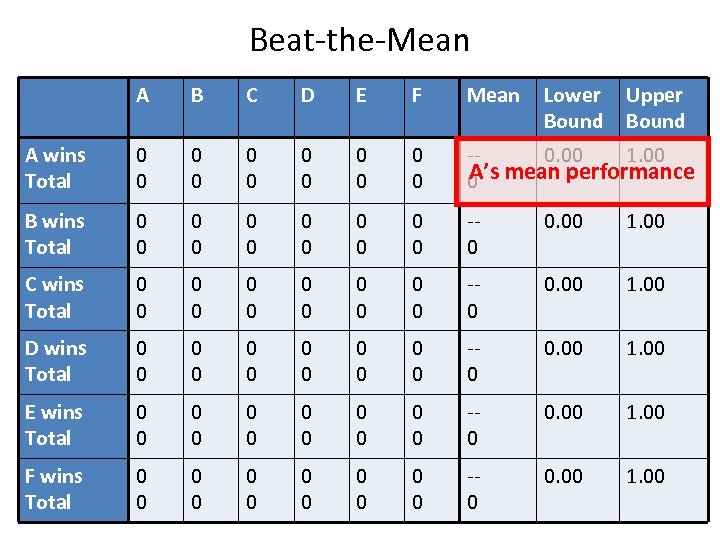Select column header F
Viewport: 720px width, 540px height.
point(417,96)
